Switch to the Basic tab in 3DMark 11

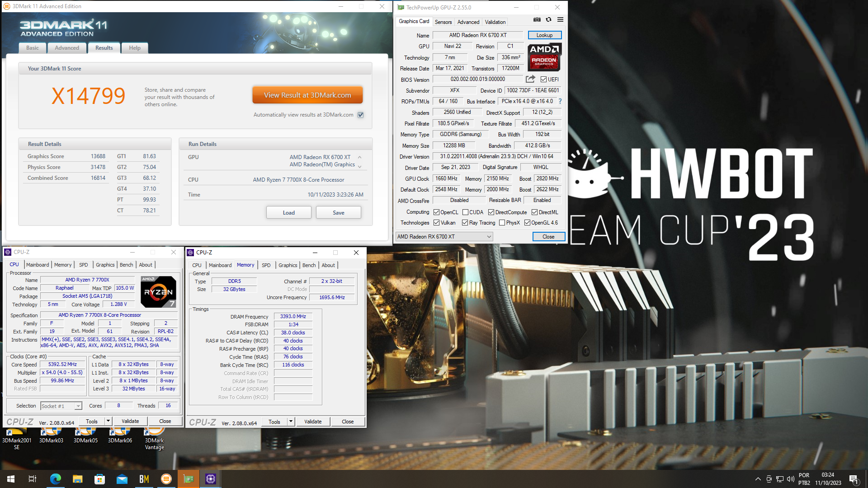coord(33,48)
